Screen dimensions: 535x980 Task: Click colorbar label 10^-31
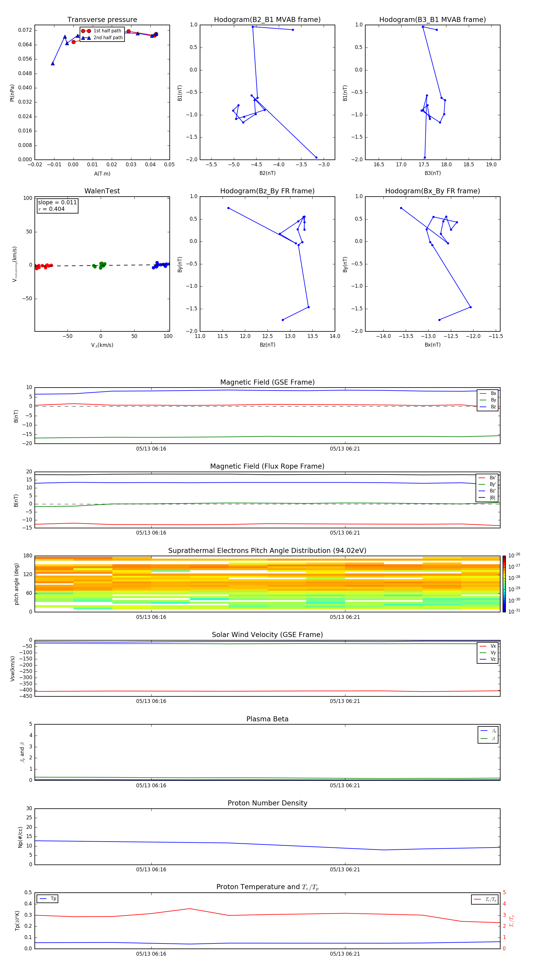point(514,611)
